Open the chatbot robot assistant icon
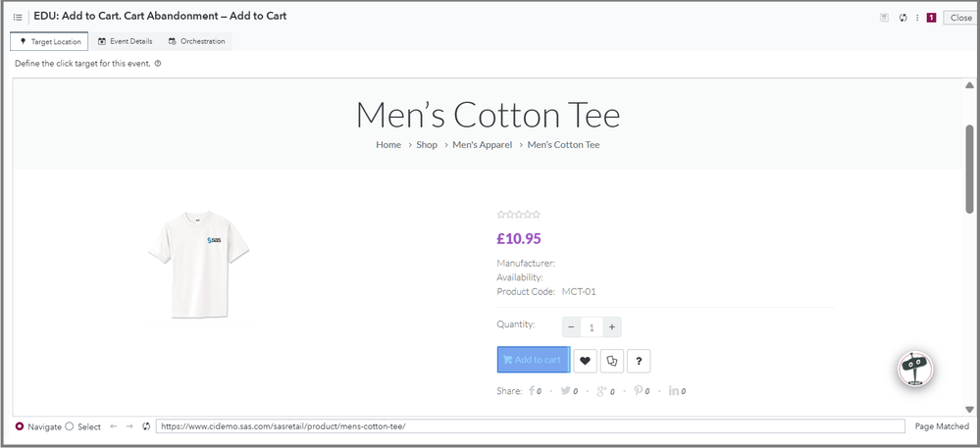 pos(915,369)
